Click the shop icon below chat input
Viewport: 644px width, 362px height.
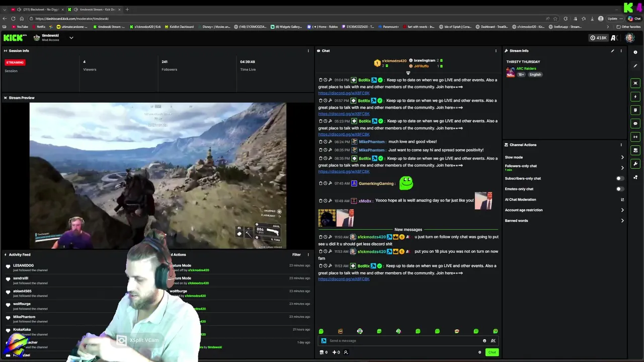[322, 352]
